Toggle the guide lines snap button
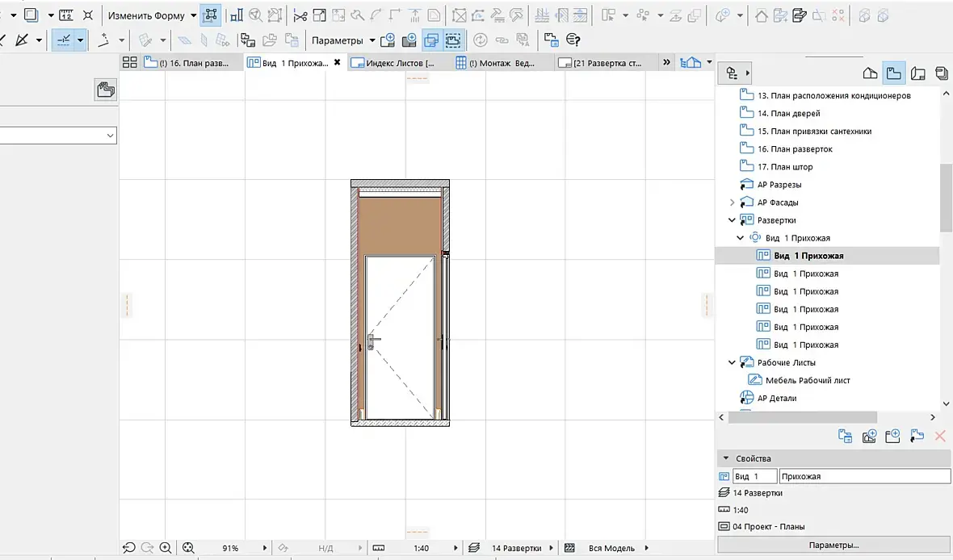 point(63,40)
